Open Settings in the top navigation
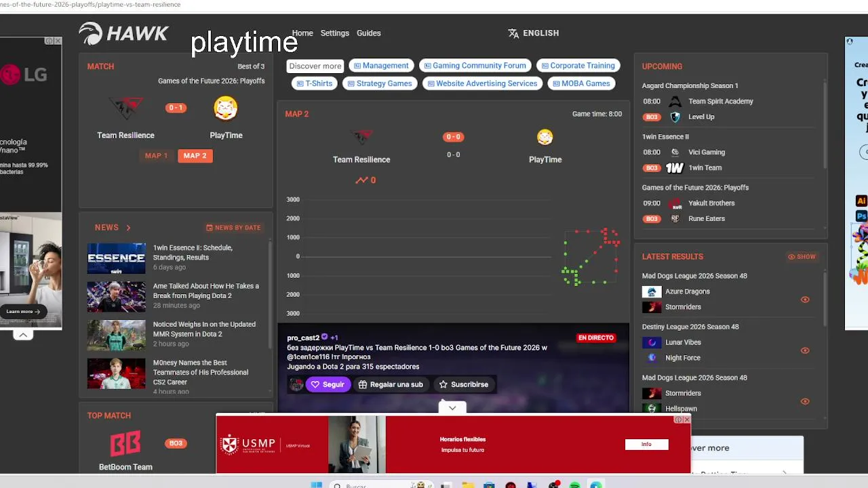The height and width of the screenshot is (488, 868). tap(335, 33)
